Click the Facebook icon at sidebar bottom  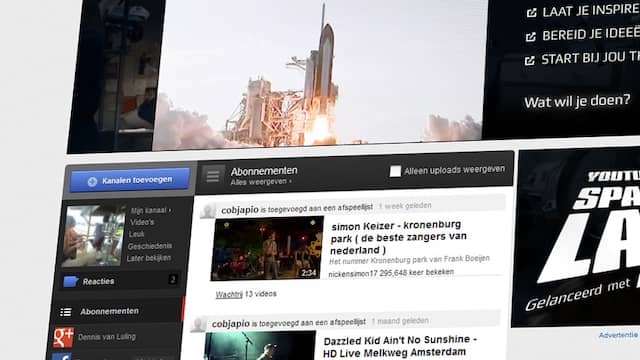pyautogui.click(x=62, y=356)
